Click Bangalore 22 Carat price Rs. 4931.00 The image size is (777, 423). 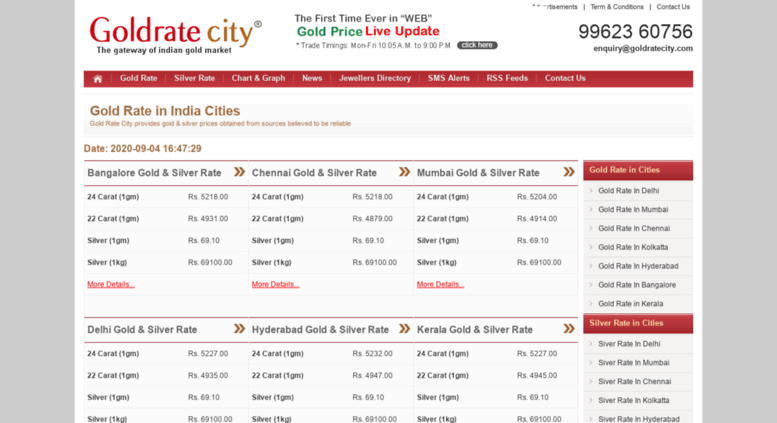tap(208, 218)
